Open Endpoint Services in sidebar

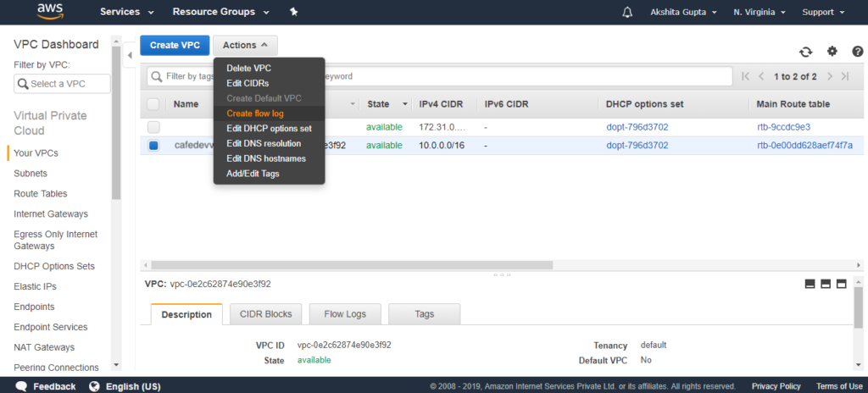click(50, 327)
